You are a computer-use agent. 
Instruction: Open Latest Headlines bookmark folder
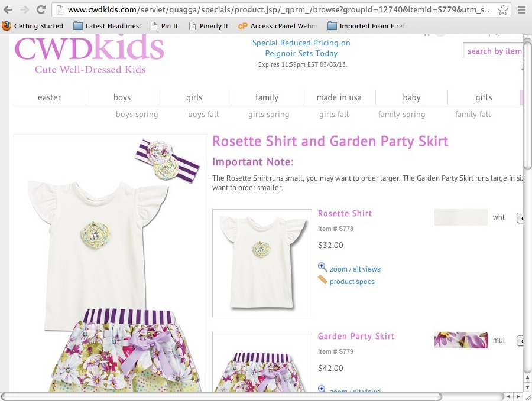(x=106, y=26)
